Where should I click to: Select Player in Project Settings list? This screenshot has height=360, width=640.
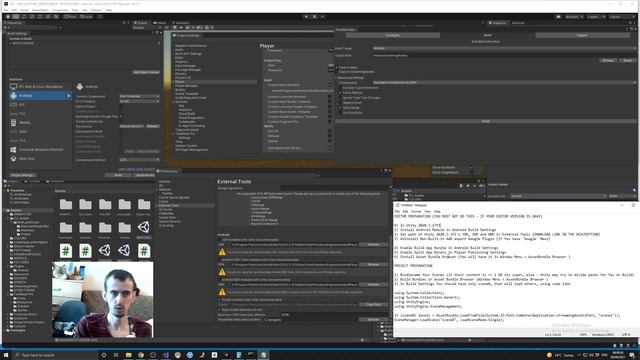point(215,82)
